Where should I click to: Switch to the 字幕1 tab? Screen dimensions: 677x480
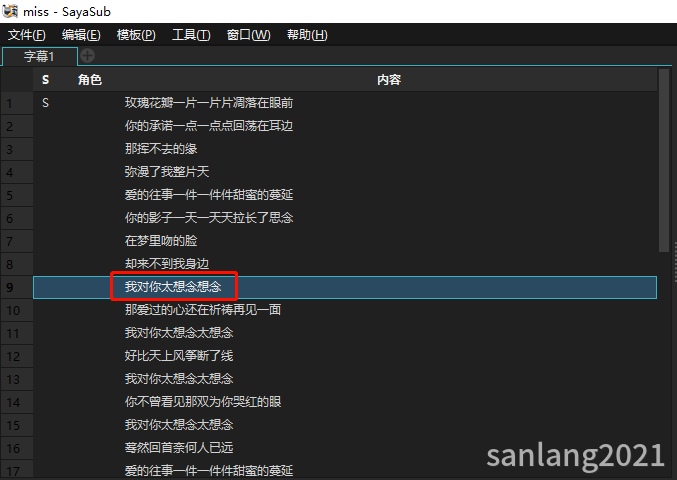[39, 57]
